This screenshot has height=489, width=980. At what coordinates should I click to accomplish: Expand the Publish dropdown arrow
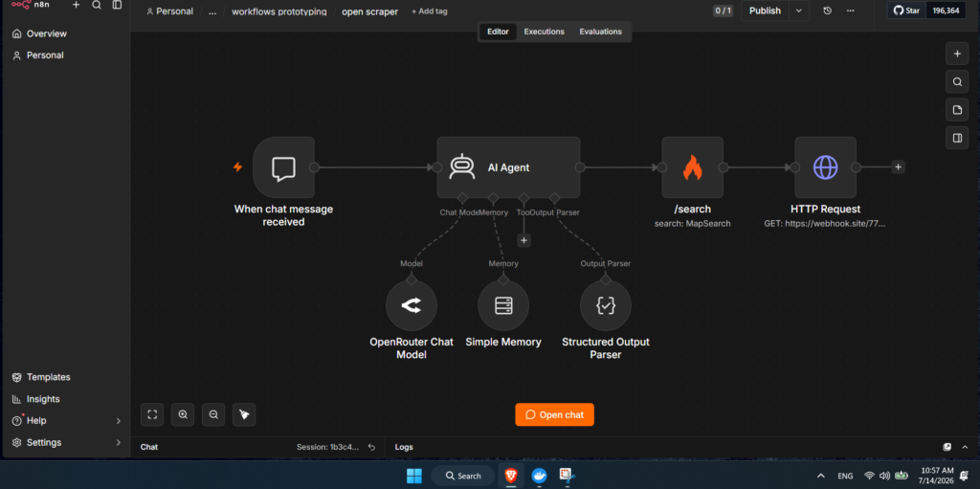click(x=799, y=11)
